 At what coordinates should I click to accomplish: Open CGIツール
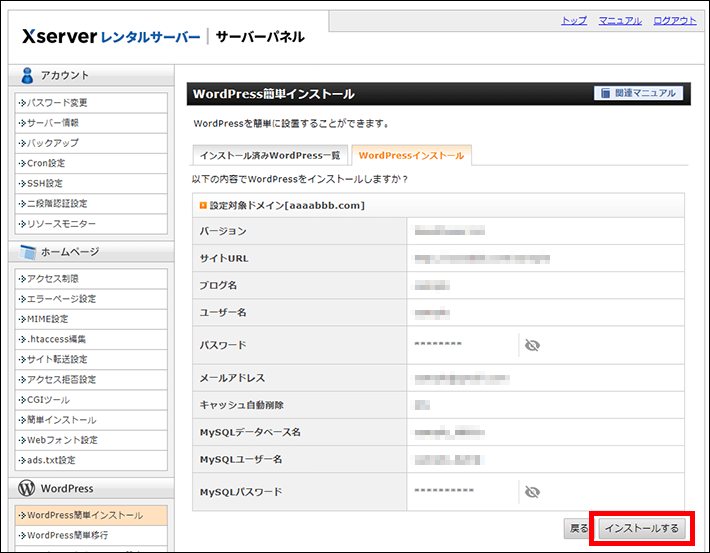(x=91, y=399)
